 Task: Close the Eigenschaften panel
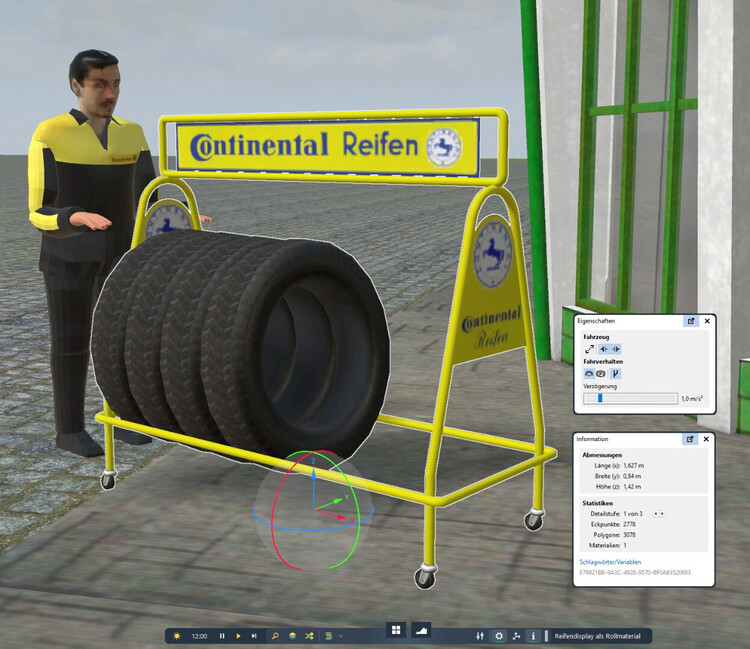coord(707,321)
